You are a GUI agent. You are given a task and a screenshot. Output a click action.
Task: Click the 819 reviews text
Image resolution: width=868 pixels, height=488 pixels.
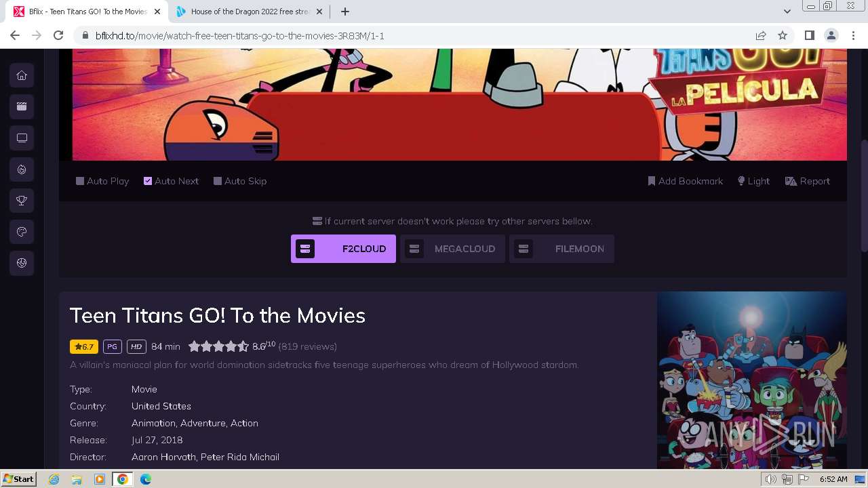tap(307, 346)
